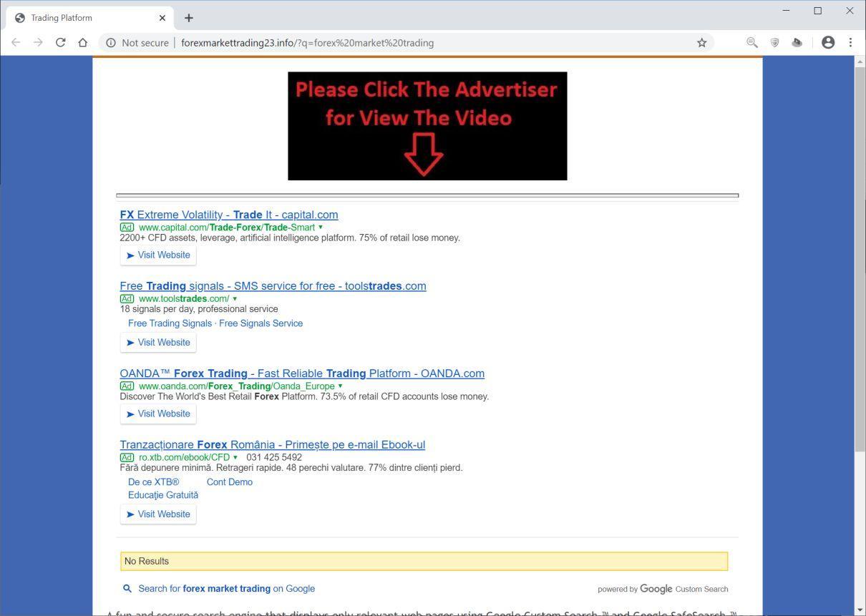Open the oanda.com ad dropdown arrow

point(340,386)
